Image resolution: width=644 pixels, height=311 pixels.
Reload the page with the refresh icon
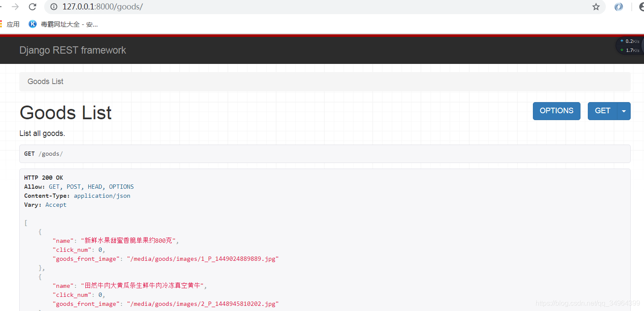[x=32, y=6]
